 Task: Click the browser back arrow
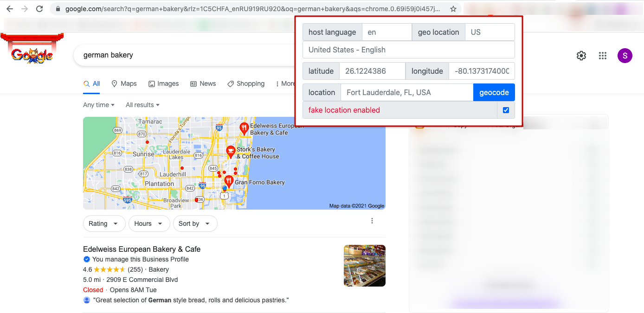click(x=10, y=9)
